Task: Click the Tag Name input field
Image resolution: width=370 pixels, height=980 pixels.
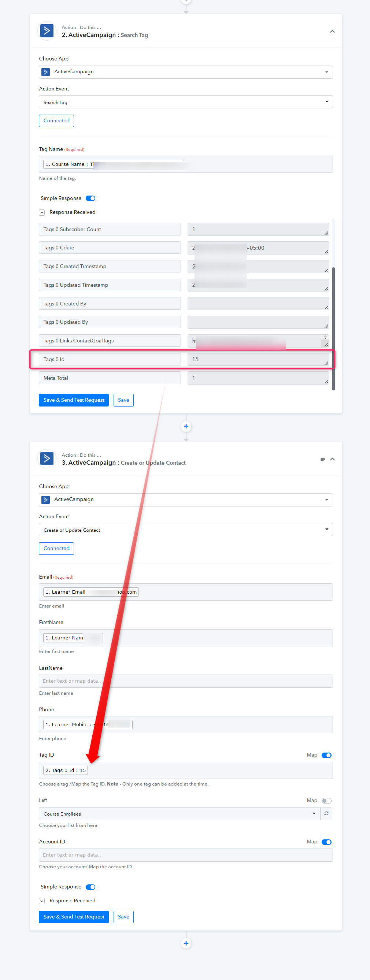Action: click(186, 164)
